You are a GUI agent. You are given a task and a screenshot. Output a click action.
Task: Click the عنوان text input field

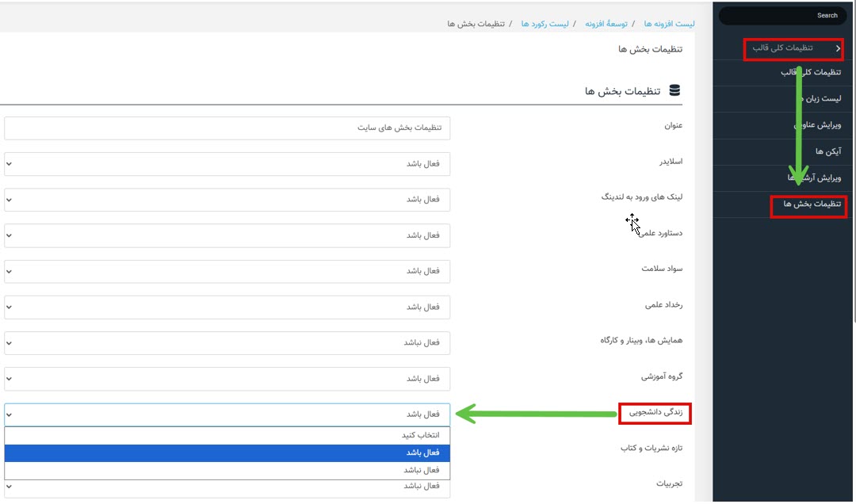tap(227, 128)
